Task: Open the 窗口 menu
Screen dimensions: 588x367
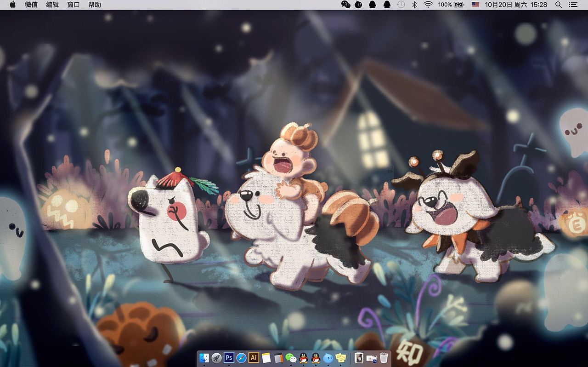Action: point(73,5)
